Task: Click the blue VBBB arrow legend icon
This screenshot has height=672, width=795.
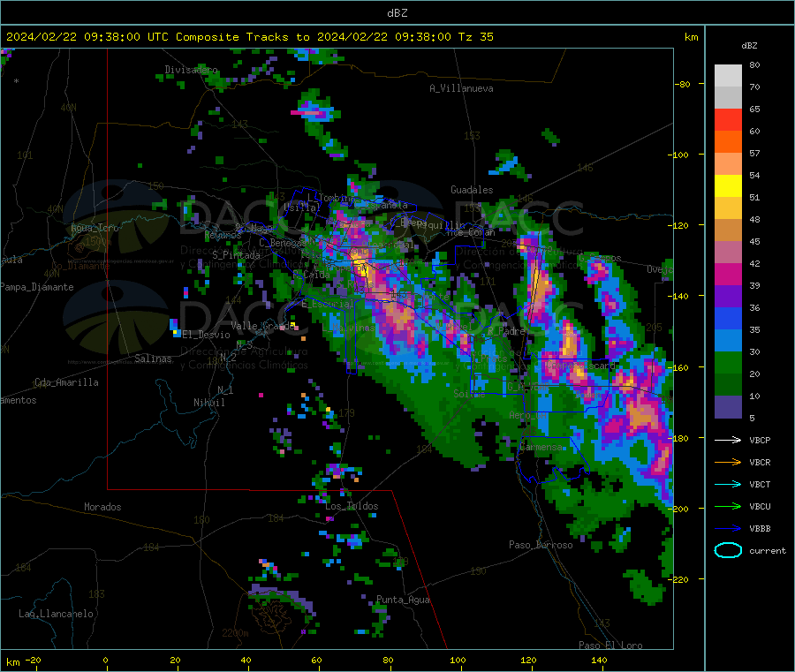Action: pyautogui.click(x=728, y=528)
